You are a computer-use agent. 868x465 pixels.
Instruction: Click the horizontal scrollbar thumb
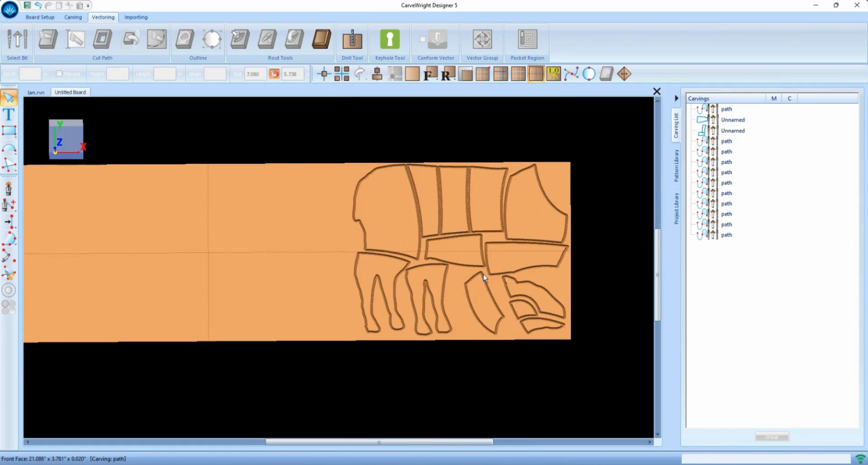pyautogui.click(x=379, y=442)
